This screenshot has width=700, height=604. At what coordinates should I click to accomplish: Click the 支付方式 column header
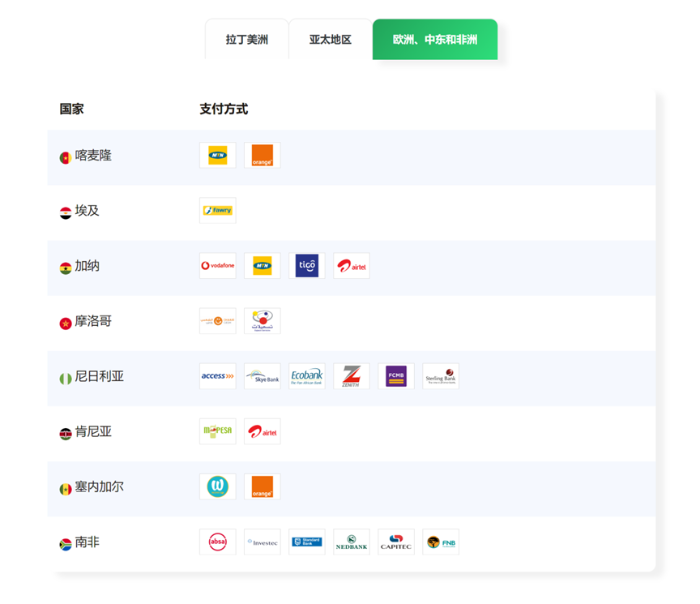click(x=223, y=109)
